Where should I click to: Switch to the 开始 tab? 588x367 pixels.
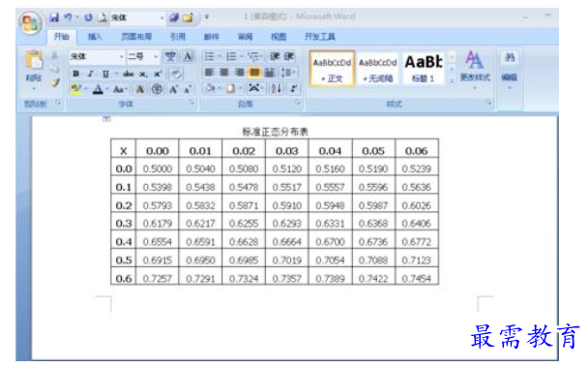coord(61,37)
